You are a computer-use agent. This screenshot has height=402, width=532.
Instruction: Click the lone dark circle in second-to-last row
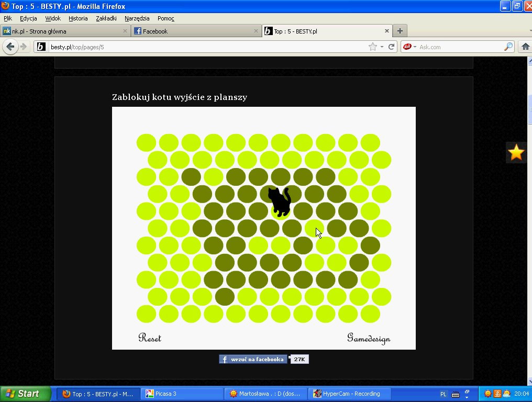point(225,296)
